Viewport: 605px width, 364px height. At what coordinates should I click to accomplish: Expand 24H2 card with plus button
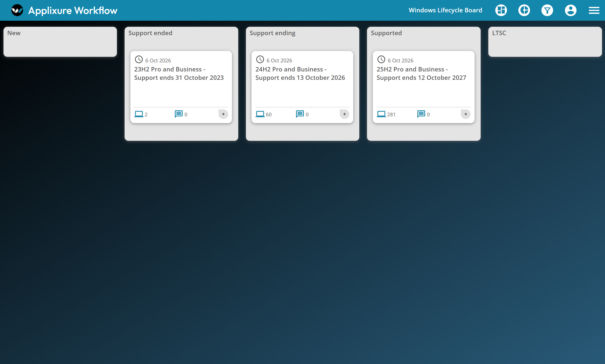(x=344, y=114)
